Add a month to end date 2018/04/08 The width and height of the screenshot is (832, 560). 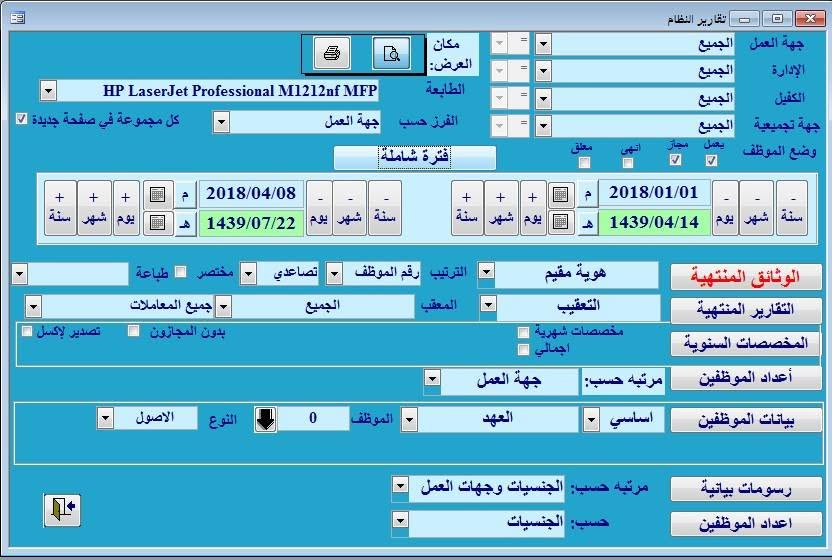pyautogui.click(x=94, y=208)
